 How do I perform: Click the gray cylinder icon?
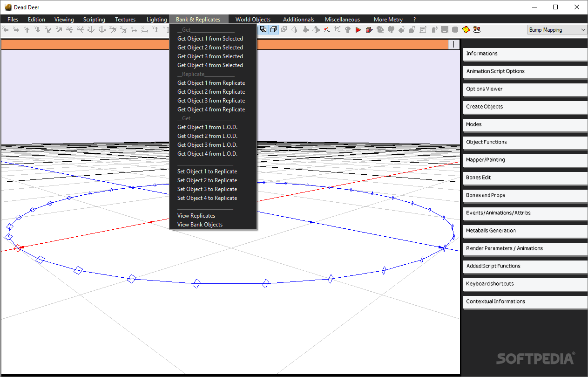click(455, 30)
